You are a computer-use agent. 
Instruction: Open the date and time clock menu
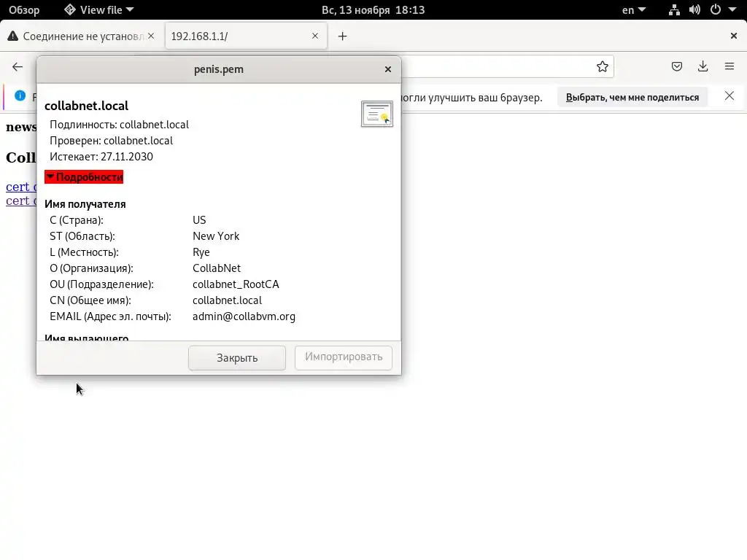click(373, 10)
